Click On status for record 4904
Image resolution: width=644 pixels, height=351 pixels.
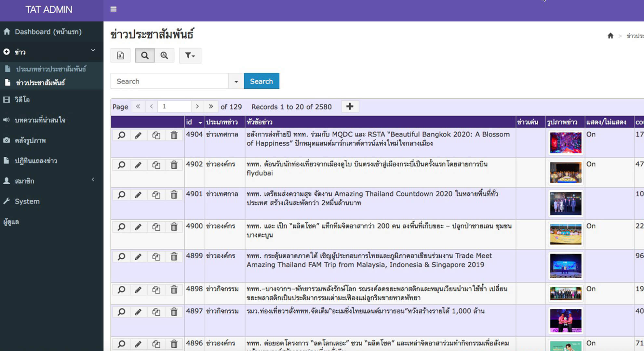coord(591,135)
